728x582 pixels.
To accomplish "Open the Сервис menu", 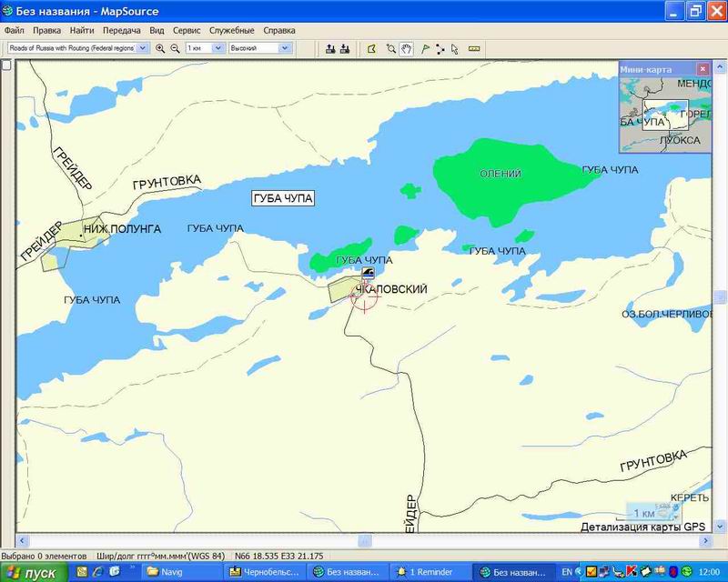I will pos(187,30).
